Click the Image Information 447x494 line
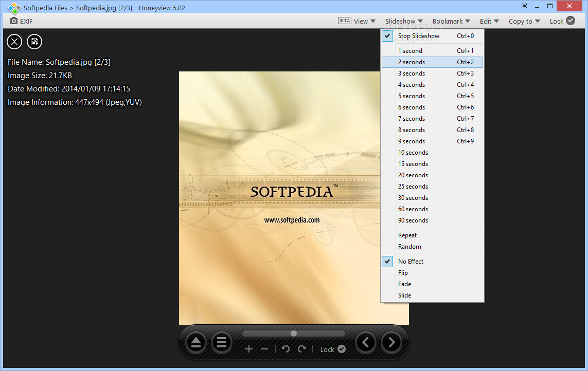588x371 pixels. click(x=75, y=102)
